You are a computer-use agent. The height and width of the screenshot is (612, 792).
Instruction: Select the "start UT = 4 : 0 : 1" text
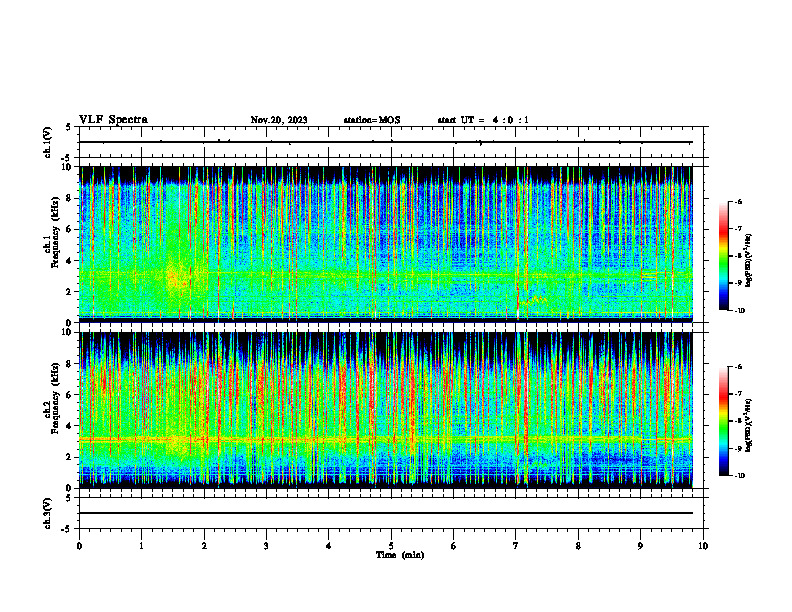(x=483, y=120)
